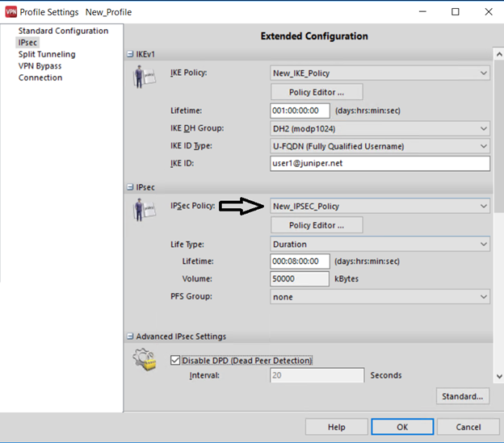Click the Volume field showing 50000
The height and width of the screenshot is (443, 504).
pos(300,278)
